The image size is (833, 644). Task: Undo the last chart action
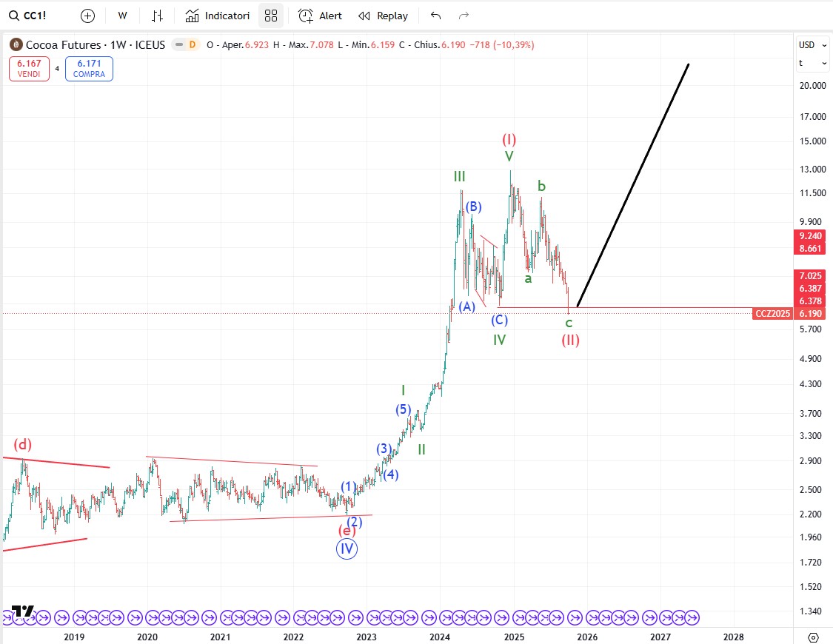coord(435,16)
